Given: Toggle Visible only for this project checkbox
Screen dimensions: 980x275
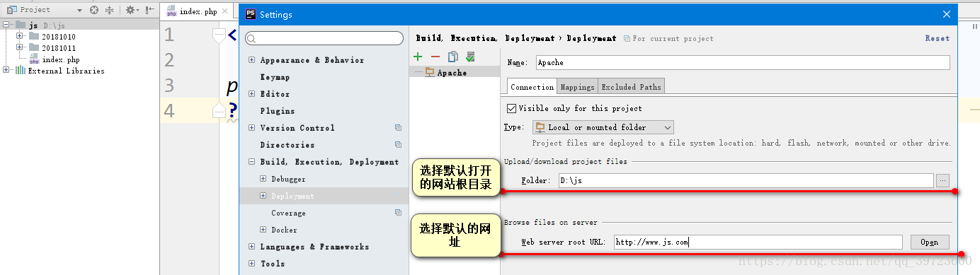Looking at the screenshot, I should (x=512, y=108).
